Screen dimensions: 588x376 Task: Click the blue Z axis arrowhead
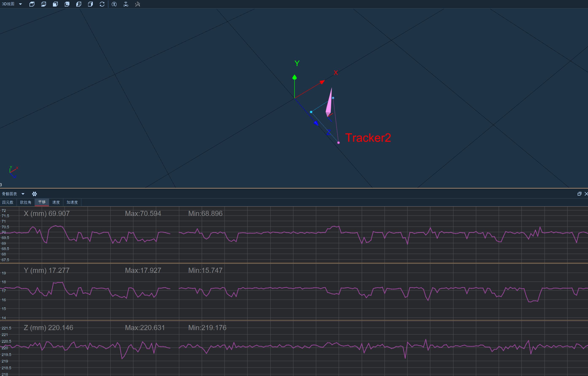pyautogui.click(x=316, y=123)
